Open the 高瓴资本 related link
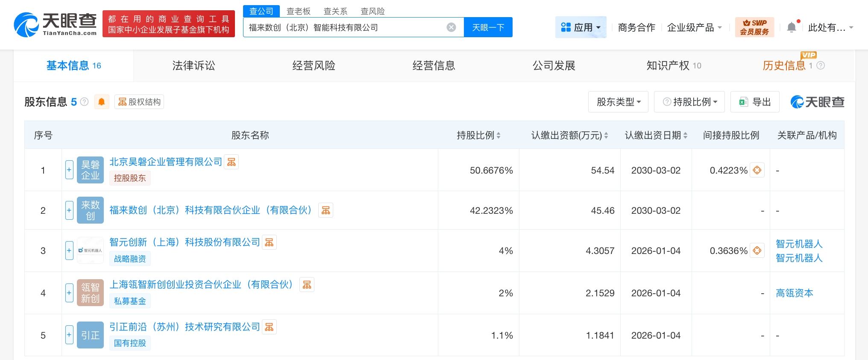The height and width of the screenshot is (360, 868). point(794,293)
